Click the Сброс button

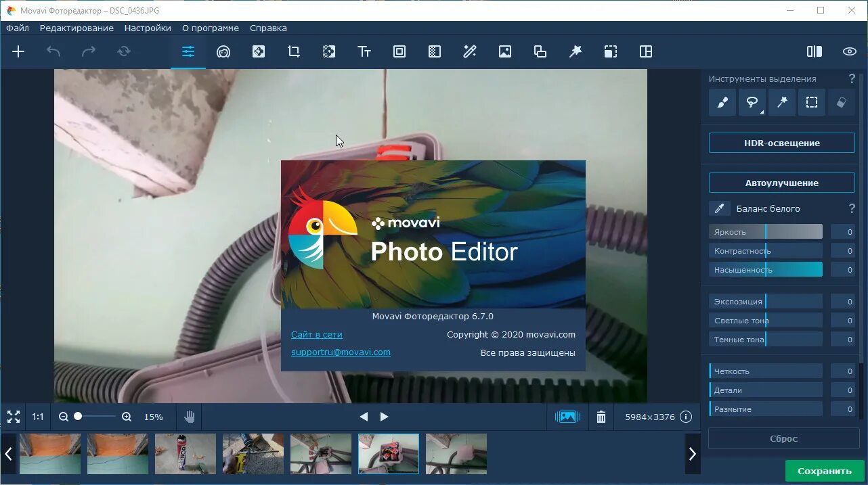(x=783, y=438)
